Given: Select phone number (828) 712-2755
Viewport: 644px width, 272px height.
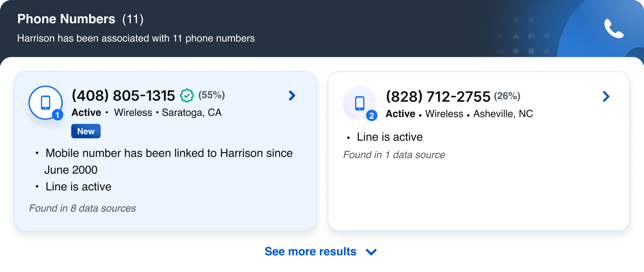Looking at the screenshot, I should pyautogui.click(x=438, y=97).
